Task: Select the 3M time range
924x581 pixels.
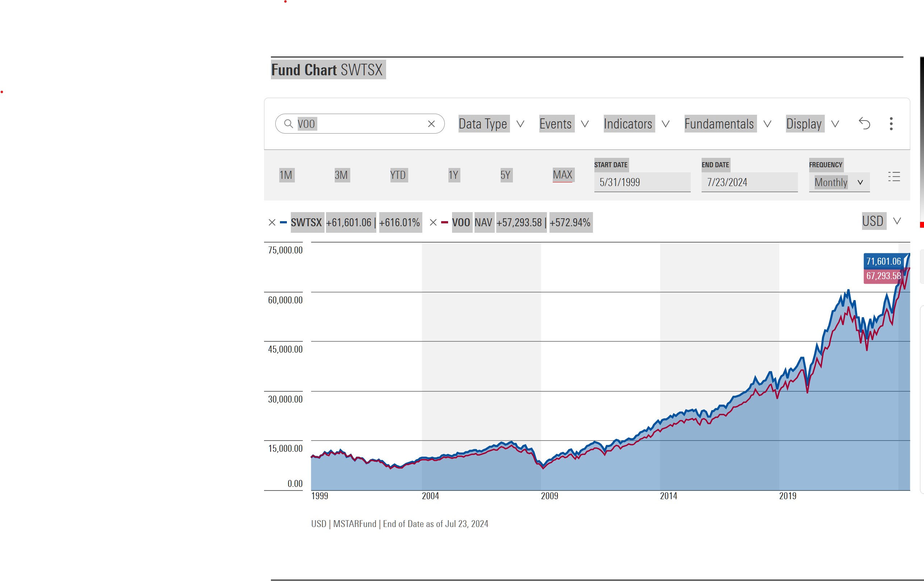Action: [342, 175]
